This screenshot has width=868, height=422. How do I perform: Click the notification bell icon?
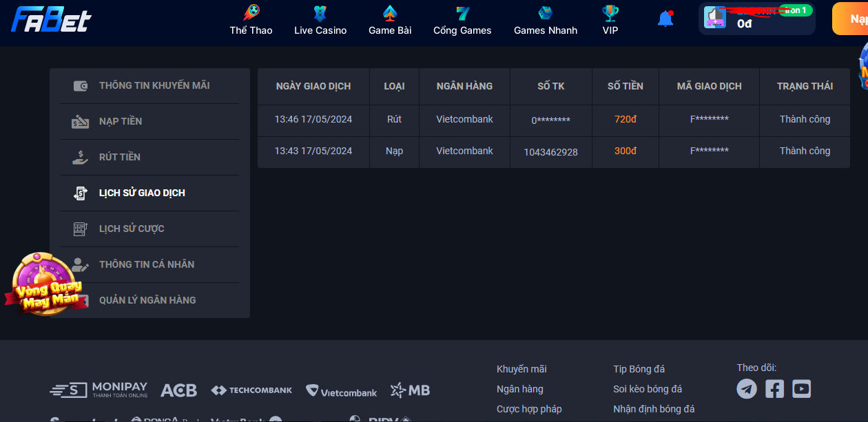[x=665, y=19]
